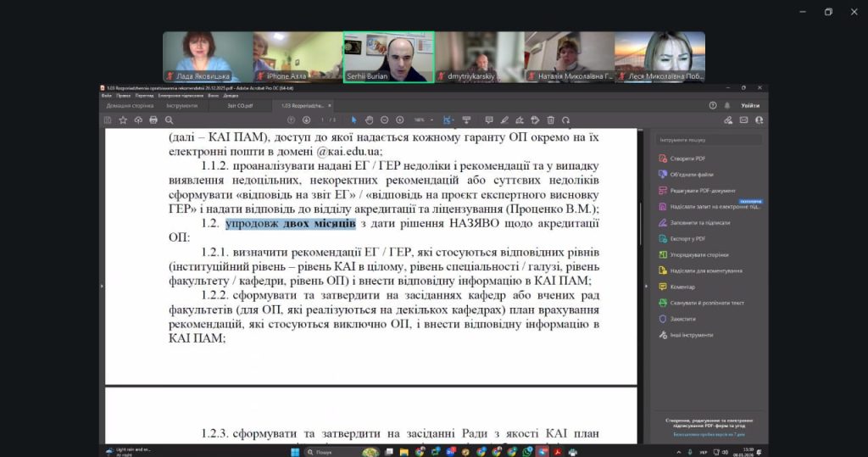Click the print icon in Acrobat toolbar
Viewport: 868px width, 457px height.
(153, 120)
